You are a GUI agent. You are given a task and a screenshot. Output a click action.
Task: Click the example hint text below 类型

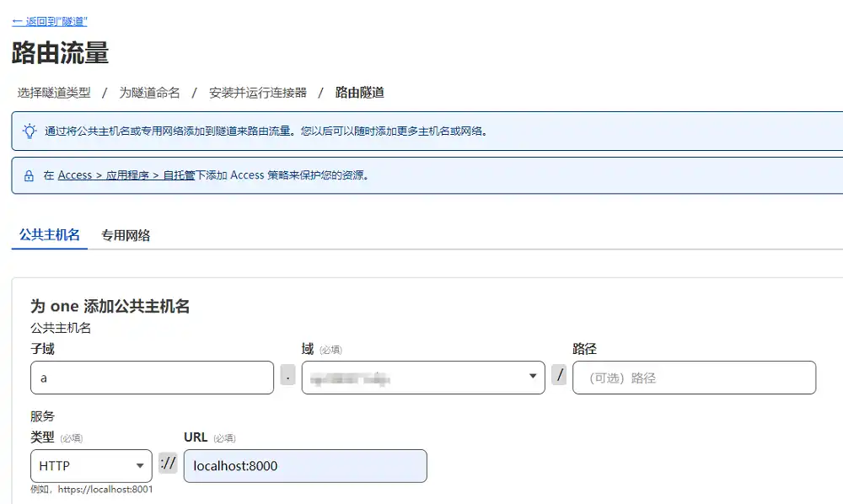point(92,489)
